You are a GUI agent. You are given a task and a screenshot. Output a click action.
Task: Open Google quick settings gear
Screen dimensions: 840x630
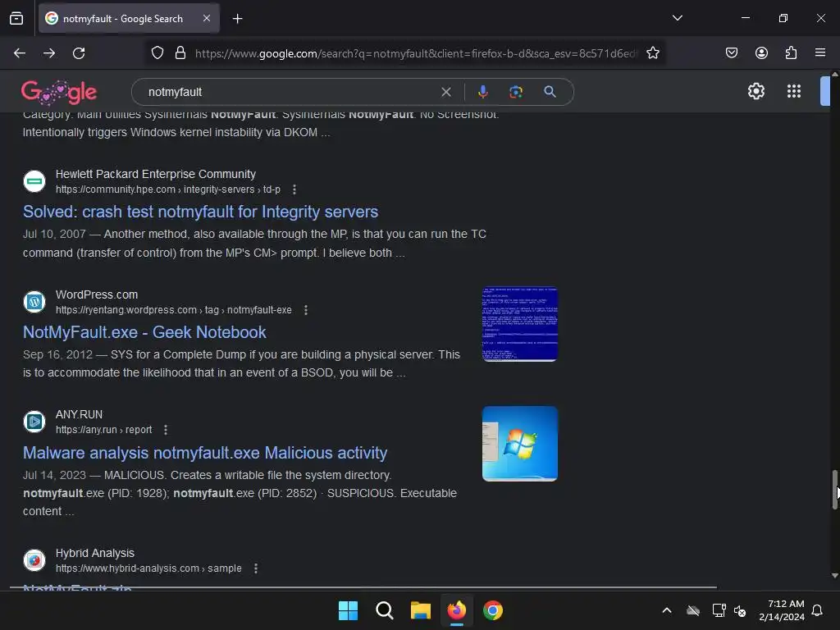coord(756,91)
